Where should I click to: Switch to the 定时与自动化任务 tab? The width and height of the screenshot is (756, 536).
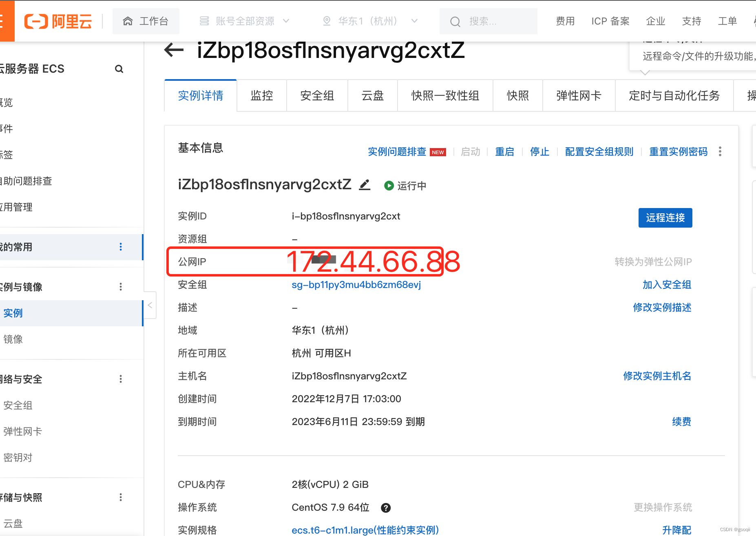tap(674, 95)
